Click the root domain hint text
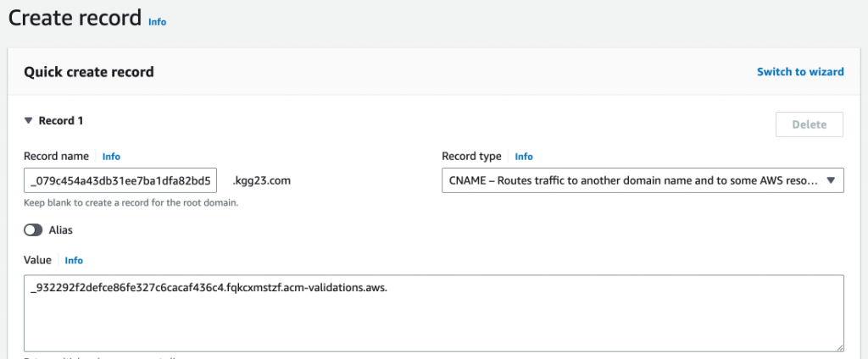This screenshot has height=359, width=868. click(x=131, y=203)
